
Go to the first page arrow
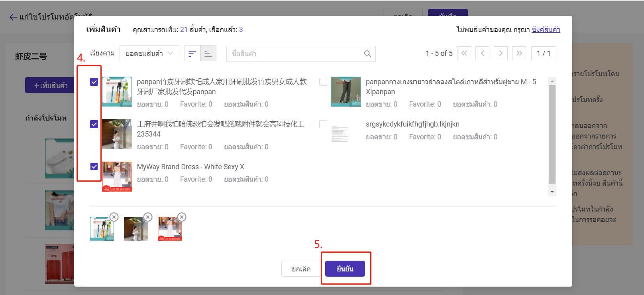464,53
